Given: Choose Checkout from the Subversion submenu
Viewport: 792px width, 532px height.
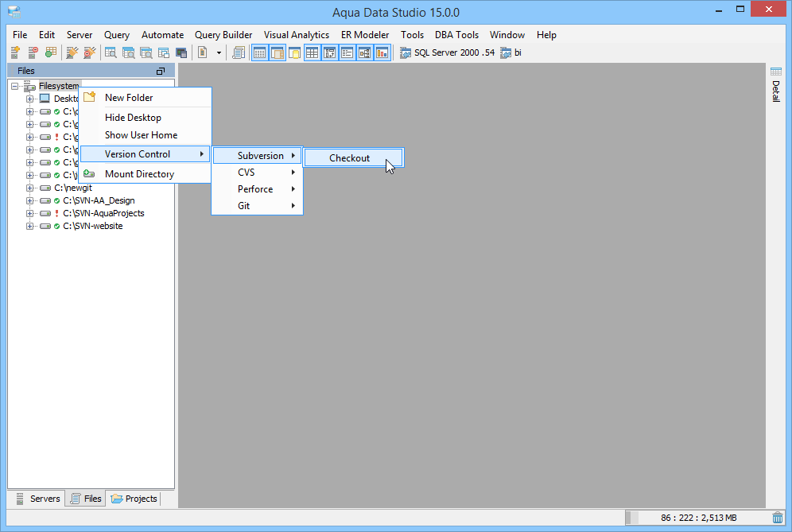Looking at the screenshot, I should coord(353,157).
